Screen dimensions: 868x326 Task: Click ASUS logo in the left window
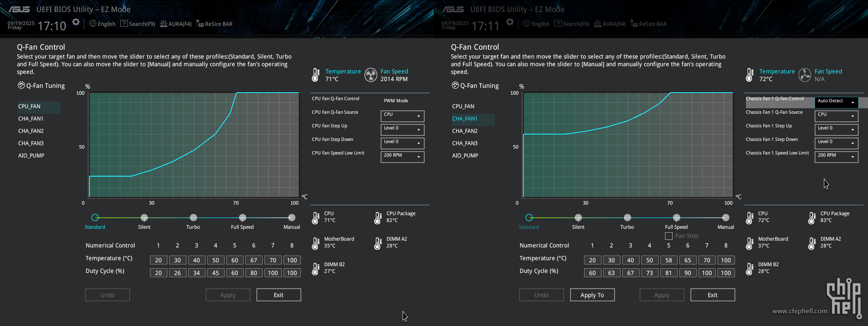pyautogui.click(x=19, y=9)
